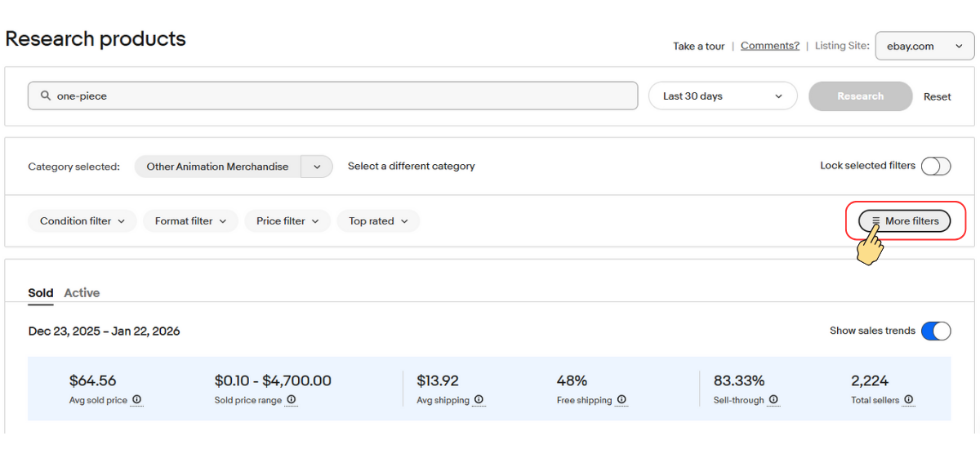Open info icon next to Free shipping

621,400
